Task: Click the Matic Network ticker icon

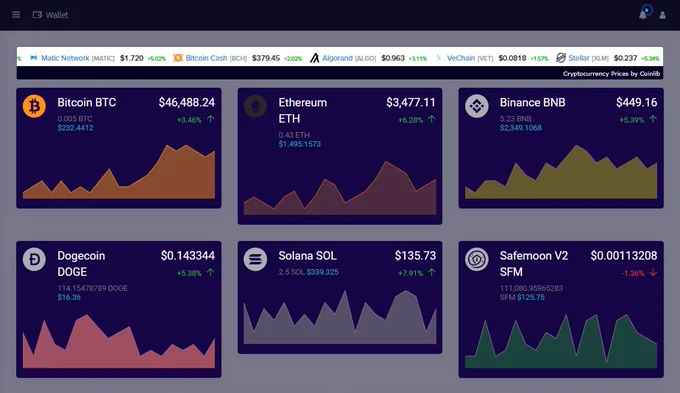Action: 33,58
